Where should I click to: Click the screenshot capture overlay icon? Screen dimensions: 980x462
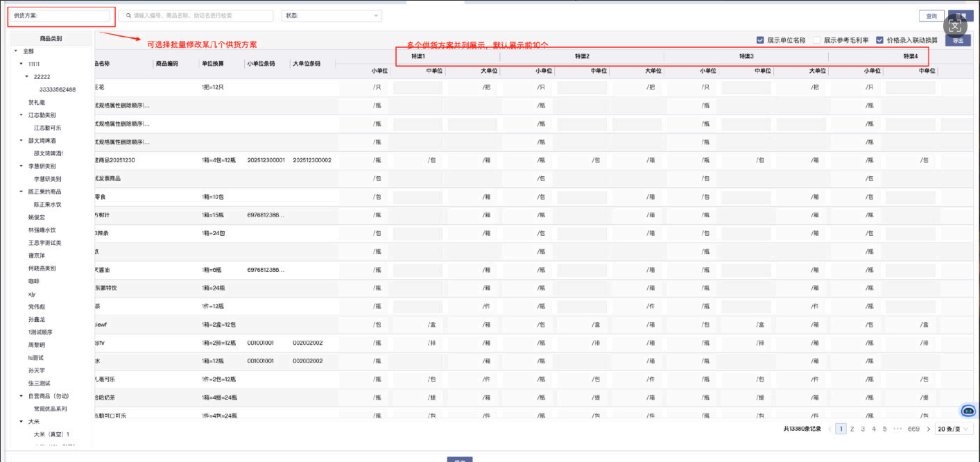(x=955, y=27)
